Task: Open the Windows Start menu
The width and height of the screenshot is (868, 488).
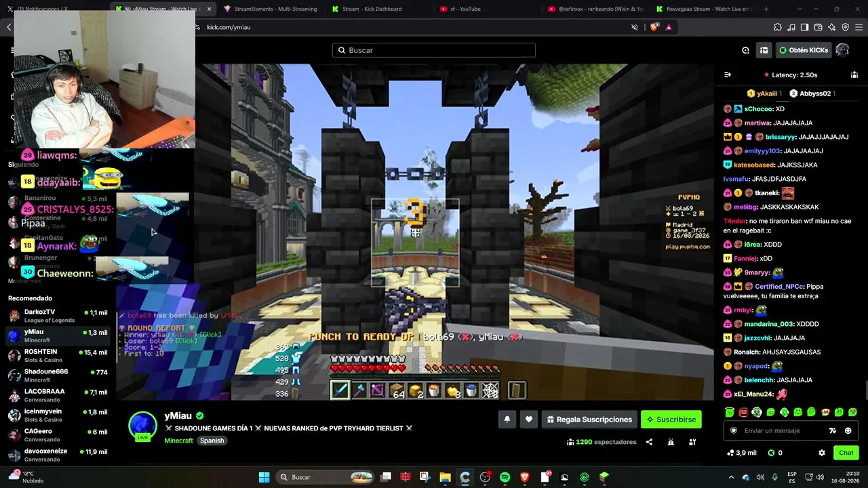Action: [x=264, y=477]
